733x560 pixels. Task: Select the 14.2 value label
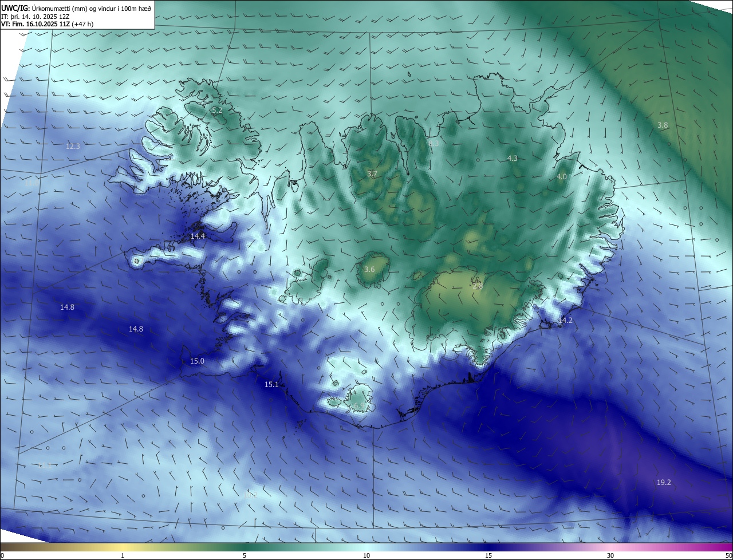(565, 321)
